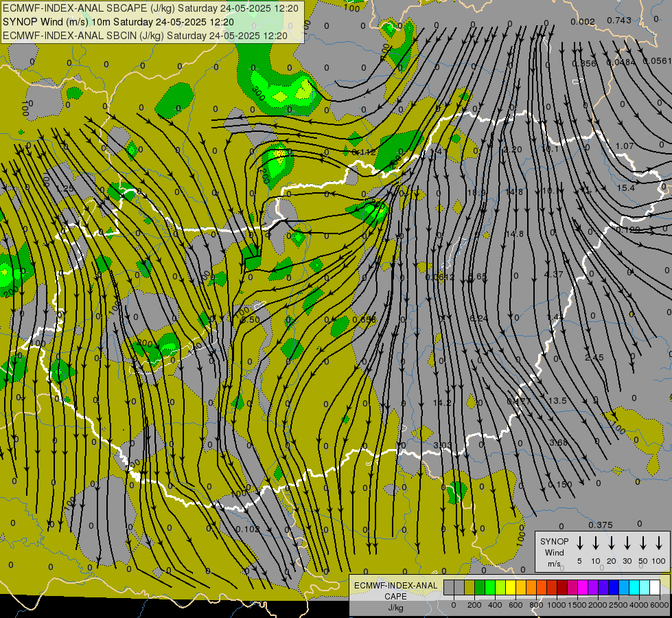Click the 0.0561 value on the map
Viewport: 672px width, 618px height.
(657, 61)
